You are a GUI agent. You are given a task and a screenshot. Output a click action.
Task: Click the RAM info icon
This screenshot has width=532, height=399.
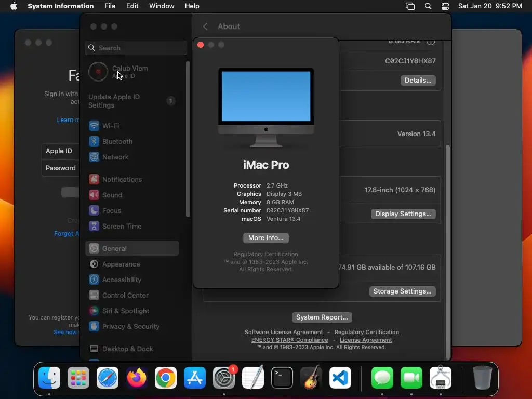[431, 42]
